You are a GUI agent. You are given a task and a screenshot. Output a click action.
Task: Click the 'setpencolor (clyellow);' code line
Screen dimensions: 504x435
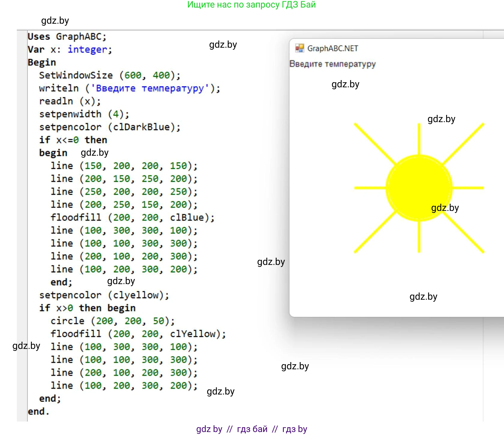pyautogui.click(x=104, y=295)
